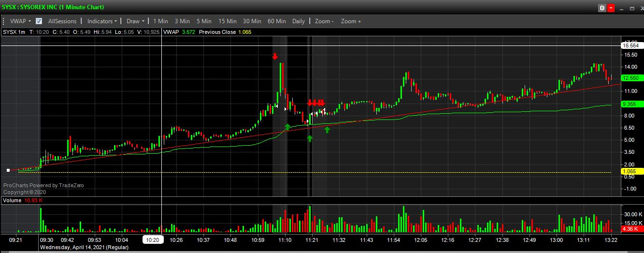Select the 4.36 K volume tag

coord(632,229)
